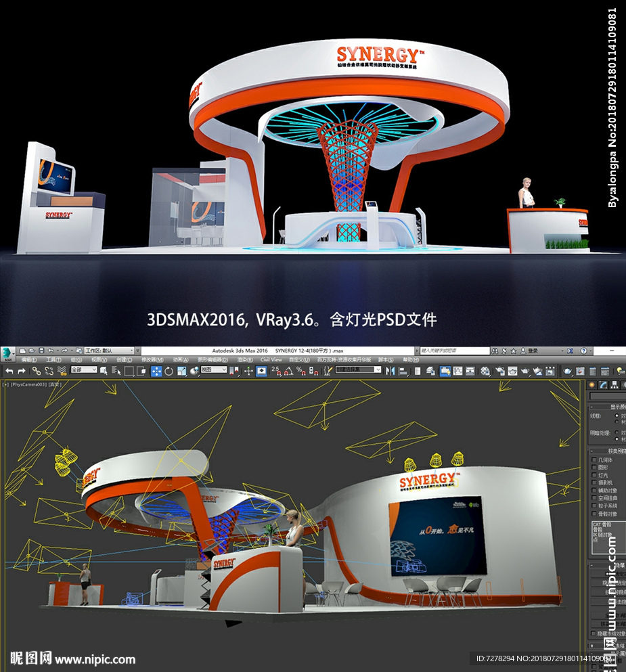Enable the 骨骼对象 hide-by-category checkbox
Viewport: 626px width, 672px height.
click(594, 514)
